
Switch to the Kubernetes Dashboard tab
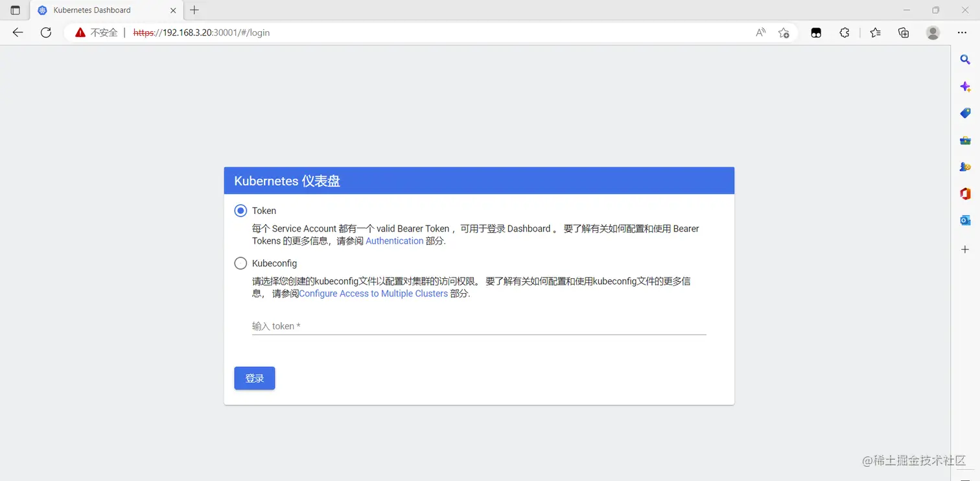107,10
